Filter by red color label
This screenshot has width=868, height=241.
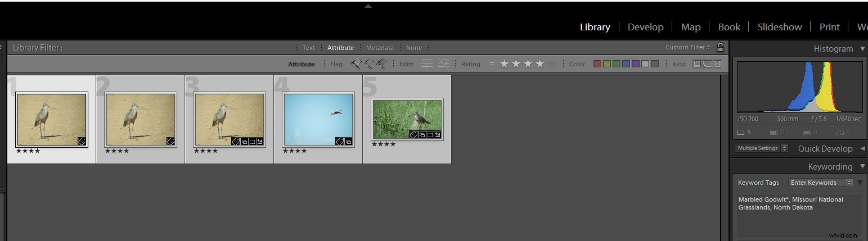tap(597, 64)
